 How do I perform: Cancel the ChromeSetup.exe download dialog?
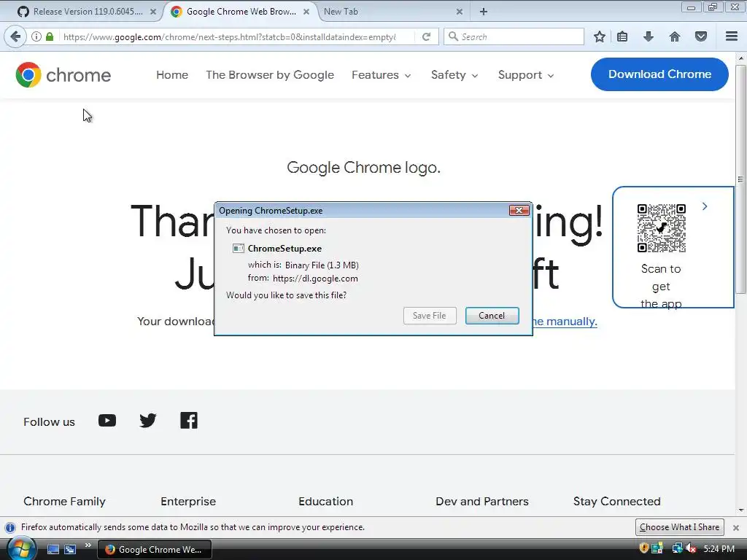coord(492,316)
